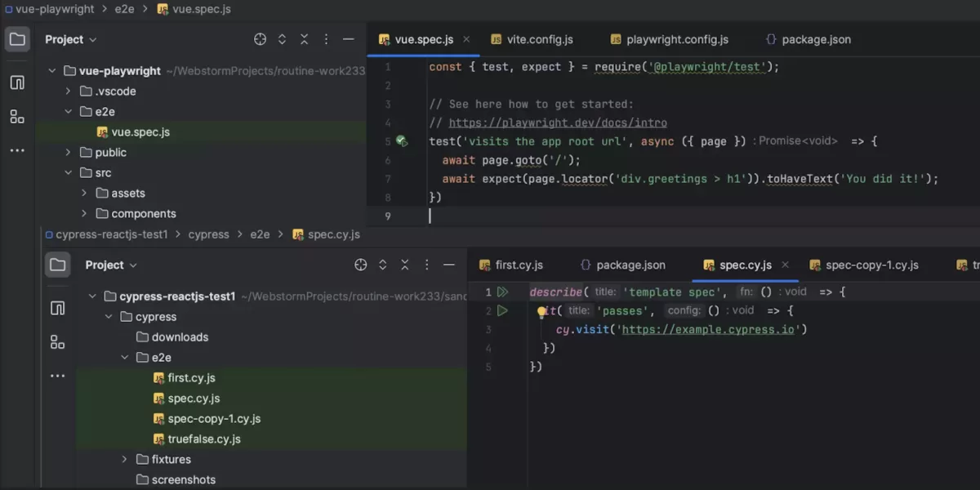Expand all nodes in top Project panel
980x490 pixels.
click(282, 39)
